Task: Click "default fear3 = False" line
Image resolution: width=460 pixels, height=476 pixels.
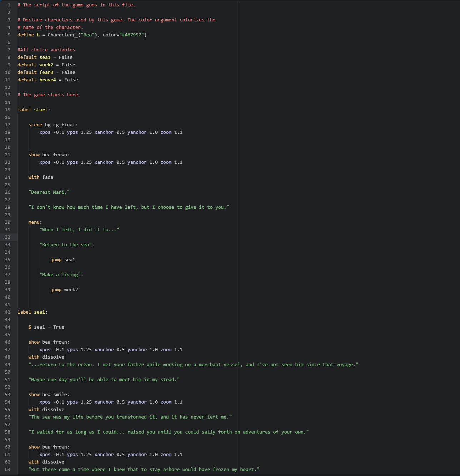Action: coord(46,72)
